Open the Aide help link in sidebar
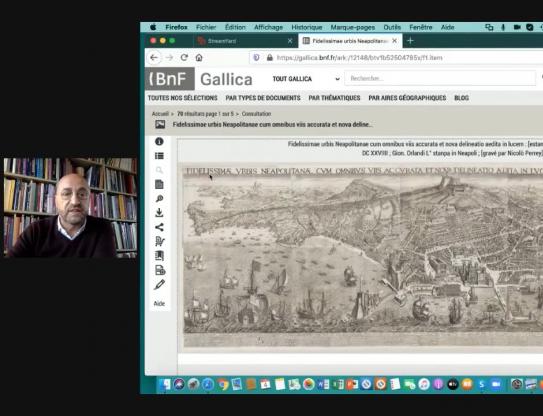543x416 pixels. [159, 304]
